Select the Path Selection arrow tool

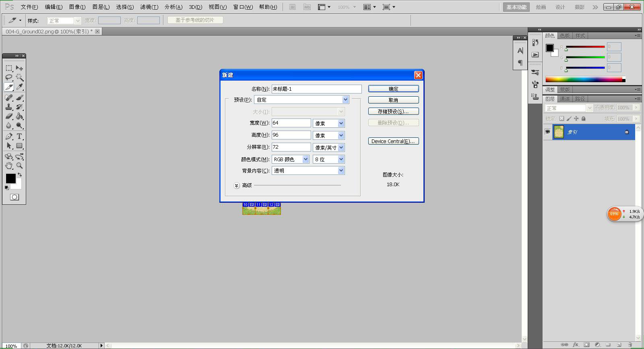(9, 145)
